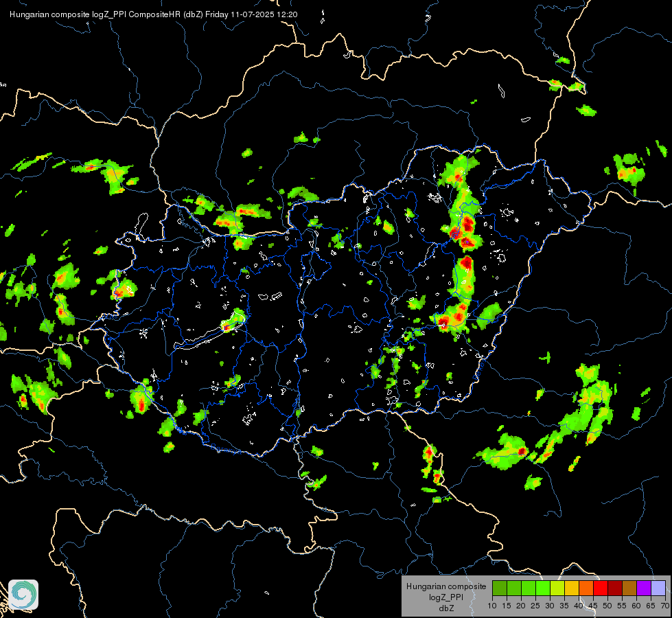672x618 pixels.
Task: Click the 'dbZ' unit label in legend
Action: tap(446, 608)
